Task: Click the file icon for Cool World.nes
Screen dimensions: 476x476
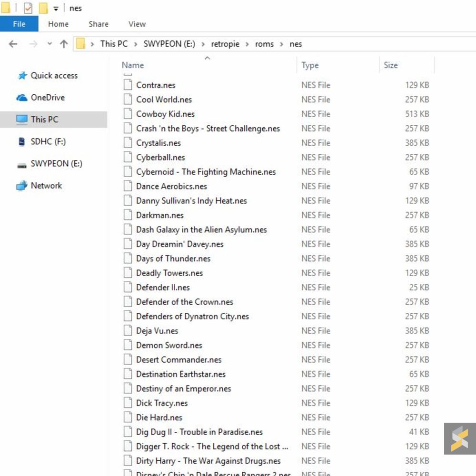Action: 128,99
